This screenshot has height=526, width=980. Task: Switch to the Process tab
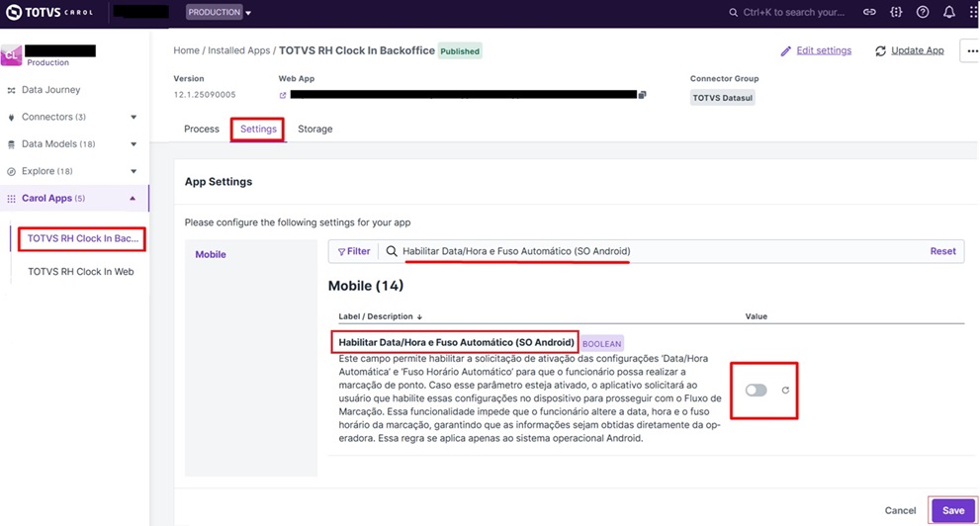coord(202,129)
